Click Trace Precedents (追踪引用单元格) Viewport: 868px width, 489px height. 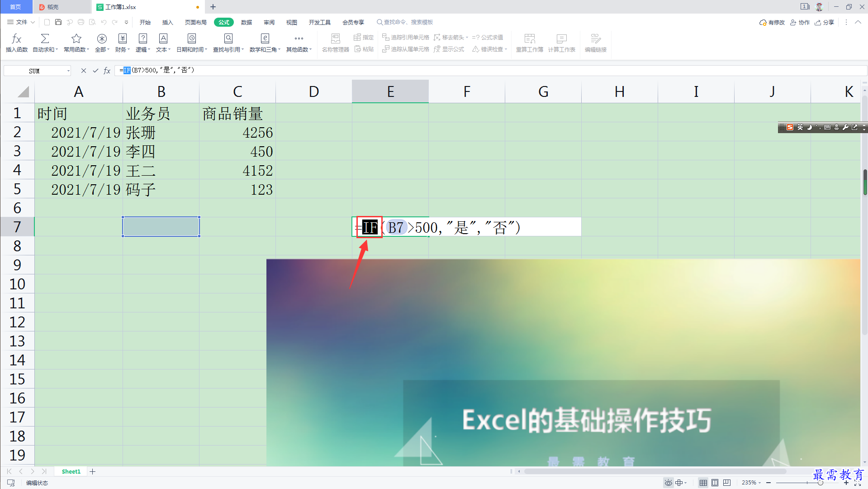point(406,37)
